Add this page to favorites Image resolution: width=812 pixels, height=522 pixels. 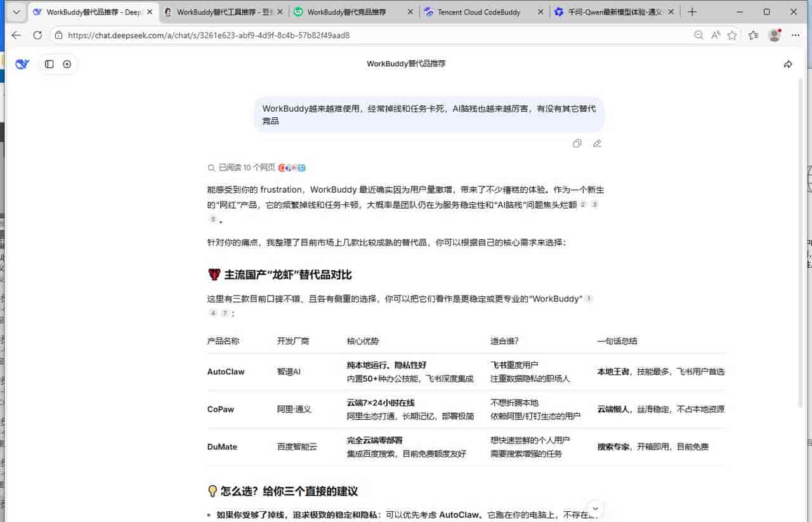pyautogui.click(x=732, y=36)
